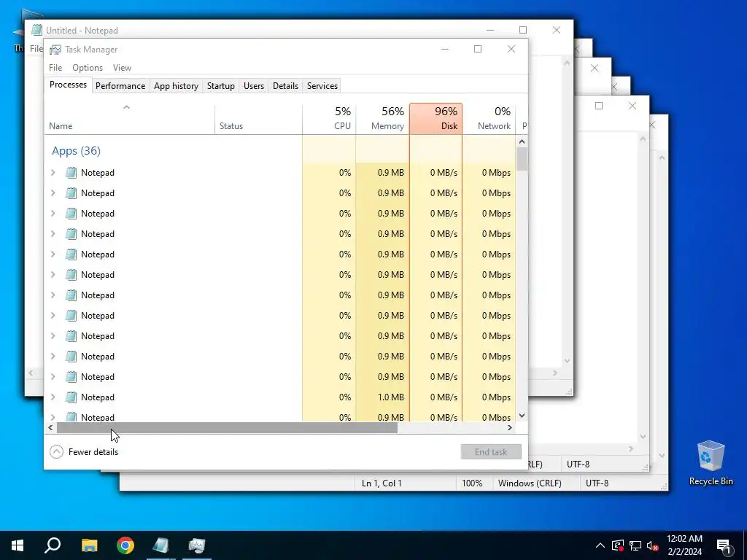Viewport: 747px width, 560px height.
Task: Click the Fewer details circle arrow icon
Action: point(56,451)
